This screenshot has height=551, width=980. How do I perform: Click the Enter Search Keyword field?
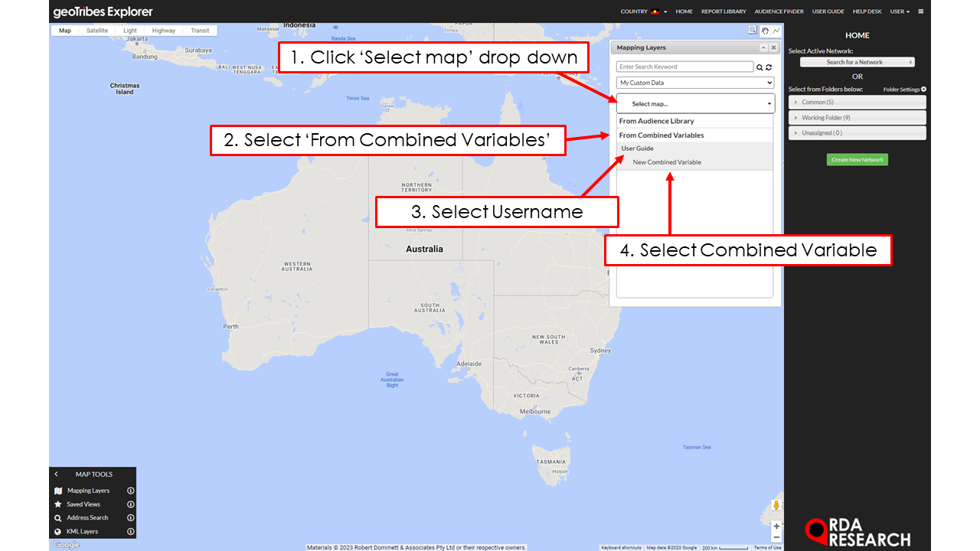[x=685, y=67]
